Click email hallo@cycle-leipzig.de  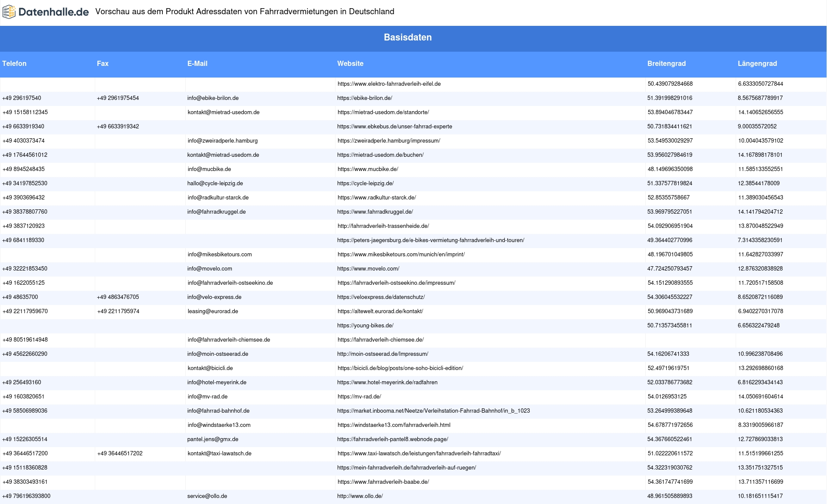point(215,184)
